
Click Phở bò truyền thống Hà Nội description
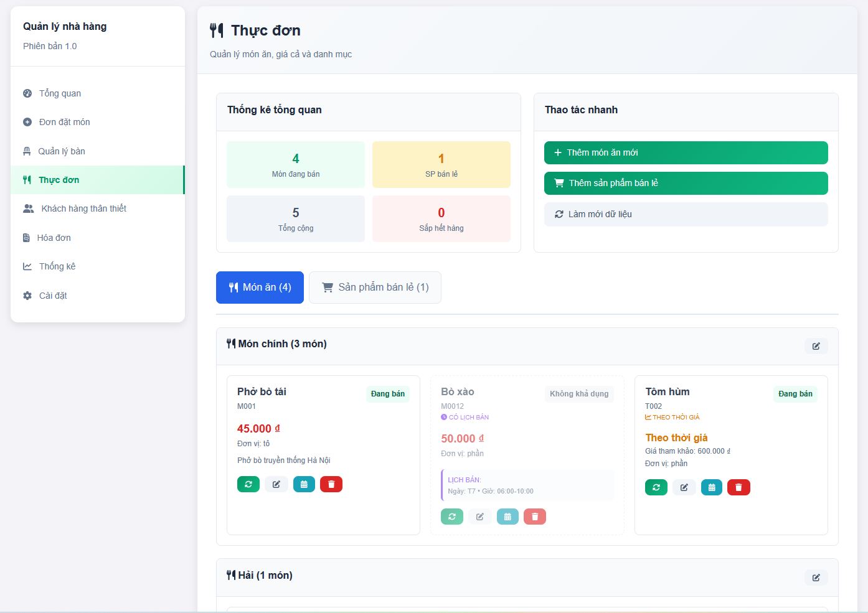pos(284,461)
